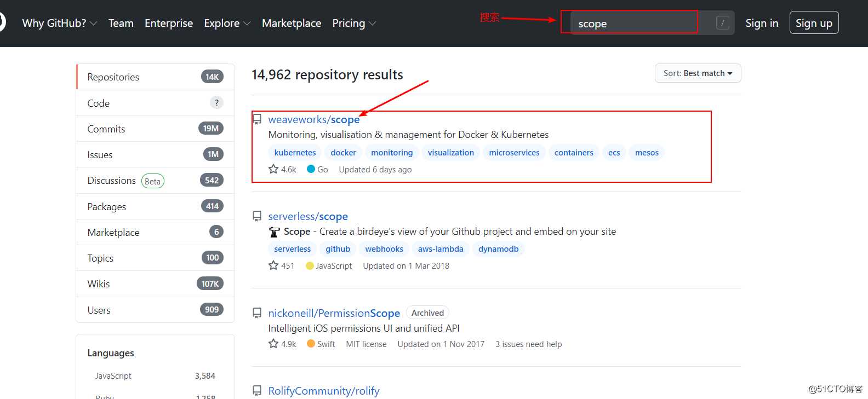
Task: Select the Users results filter
Action: pos(156,310)
